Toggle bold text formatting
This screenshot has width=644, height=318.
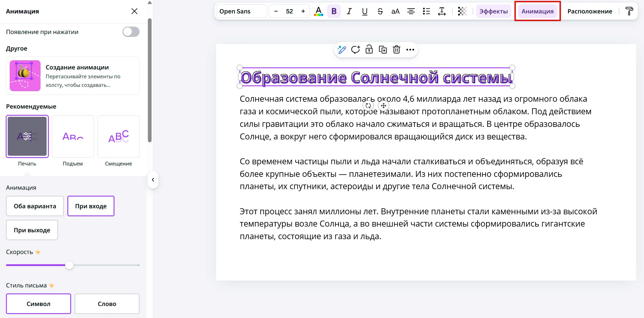click(x=334, y=11)
